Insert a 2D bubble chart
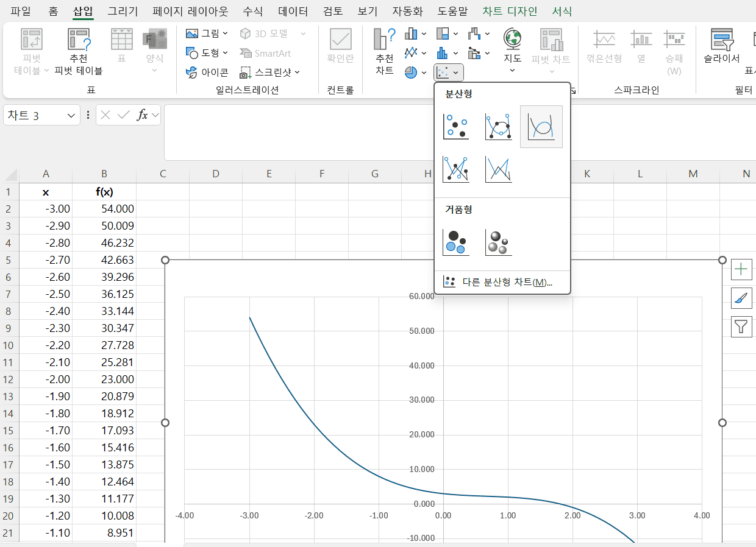This screenshot has height=547, width=756. [456, 242]
